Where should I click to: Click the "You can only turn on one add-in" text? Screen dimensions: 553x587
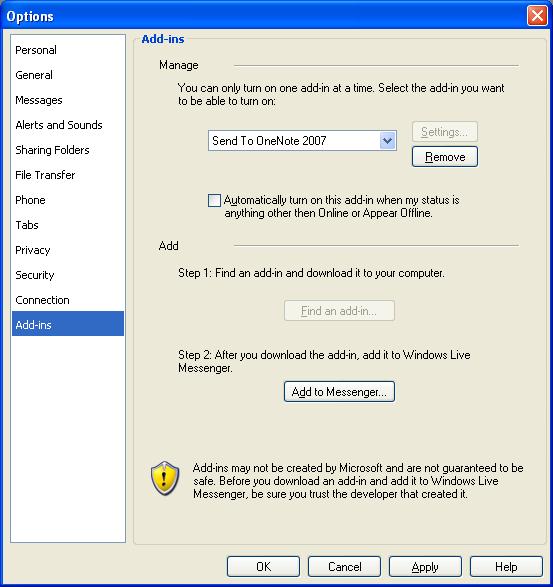click(x=341, y=94)
